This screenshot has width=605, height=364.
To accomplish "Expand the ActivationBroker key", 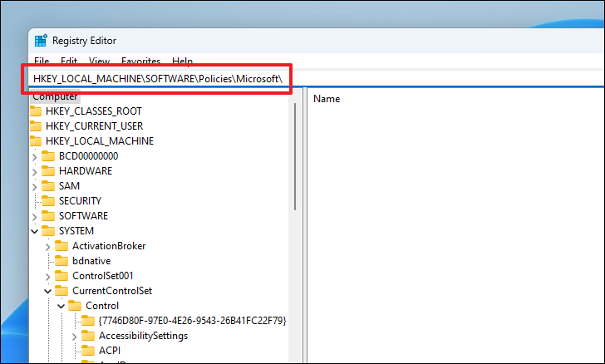I will 48,247.
